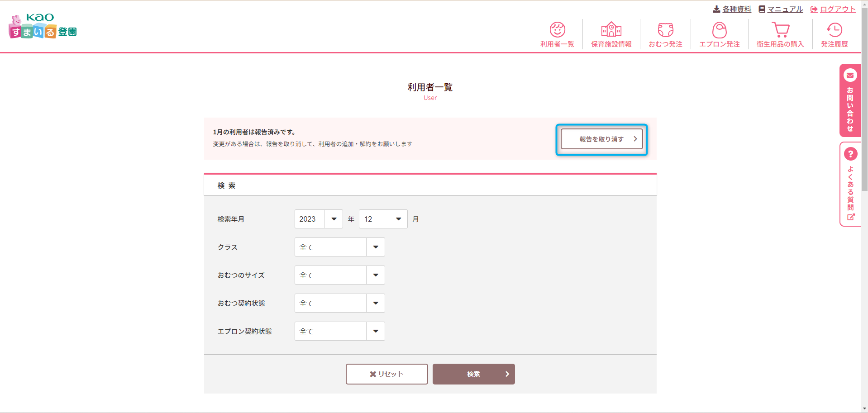Open the エプロン契約状態 dropdown
The image size is (868, 413).
(x=339, y=331)
